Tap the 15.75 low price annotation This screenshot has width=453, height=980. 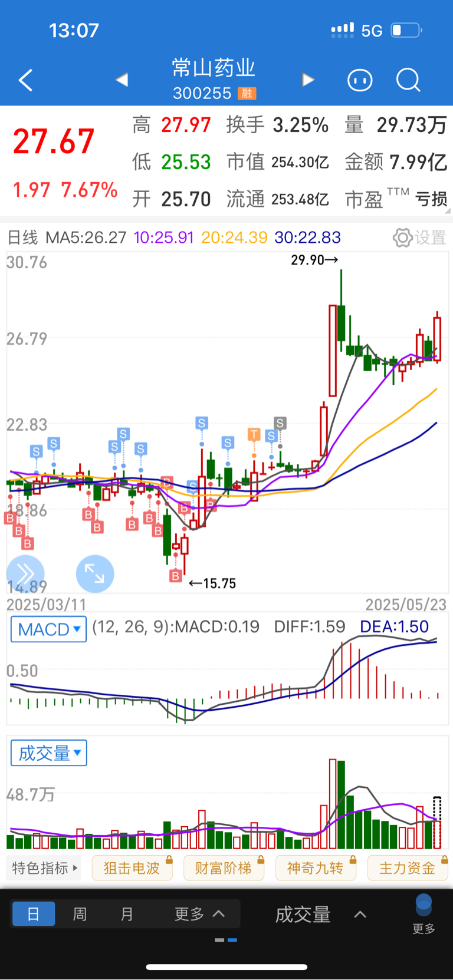[212, 583]
